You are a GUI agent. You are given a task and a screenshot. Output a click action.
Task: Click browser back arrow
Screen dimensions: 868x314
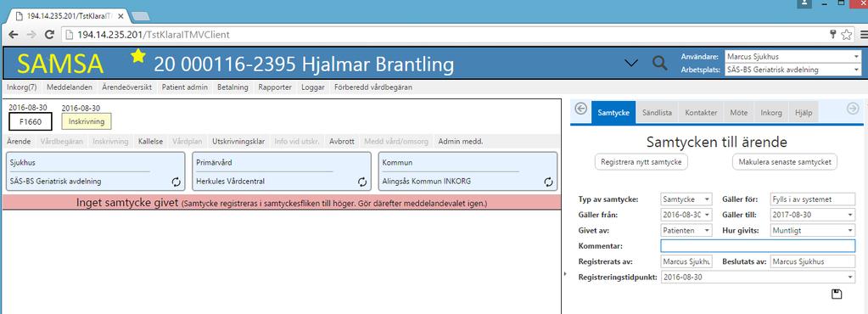point(14,35)
